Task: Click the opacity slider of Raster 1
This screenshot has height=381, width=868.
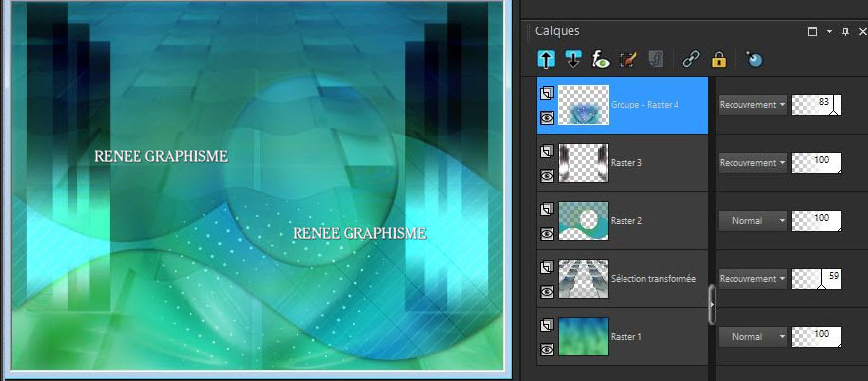Action: coord(817,336)
